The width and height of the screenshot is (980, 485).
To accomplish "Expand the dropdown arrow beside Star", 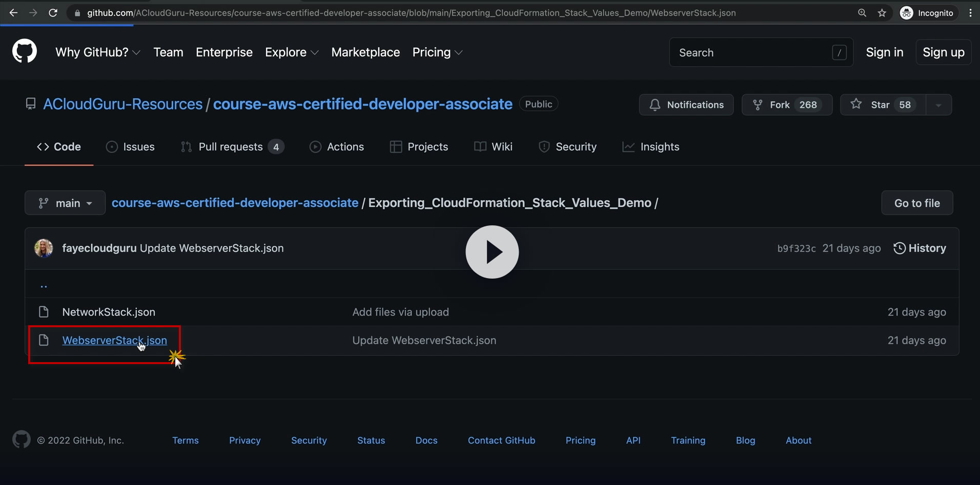I will 938,105.
